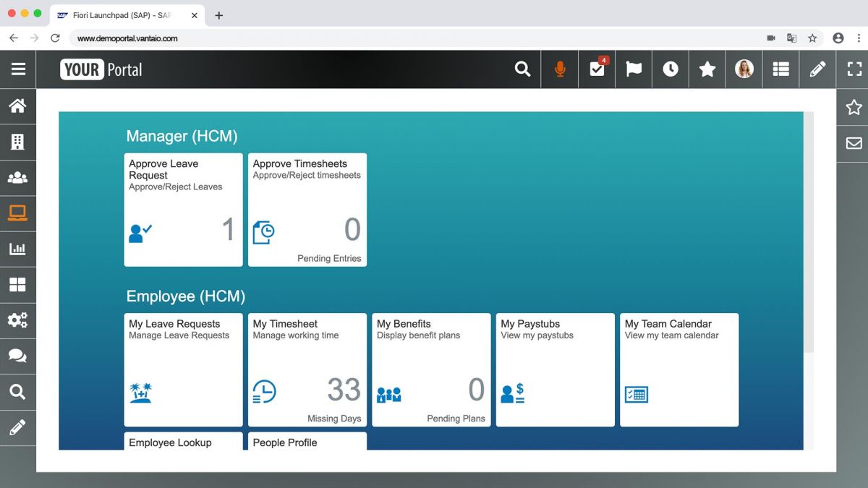868x488 pixels.
Task: Click the star favorites icon in header
Action: click(x=707, y=69)
